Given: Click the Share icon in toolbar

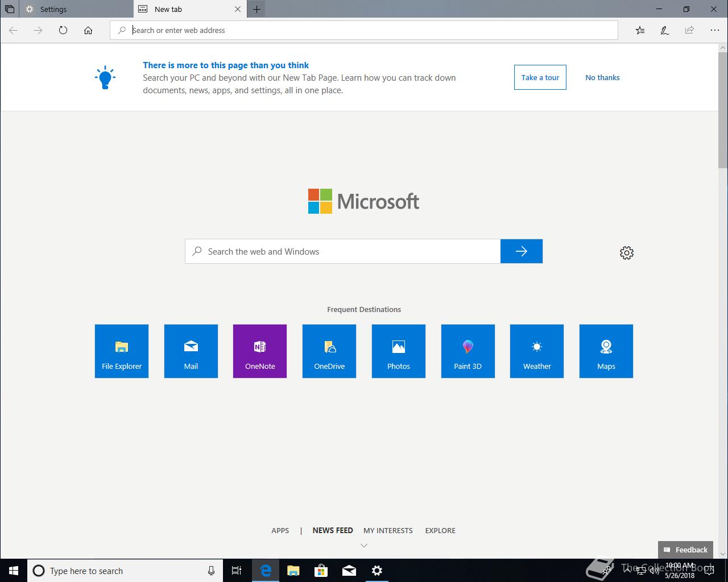Looking at the screenshot, I should click(x=689, y=30).
